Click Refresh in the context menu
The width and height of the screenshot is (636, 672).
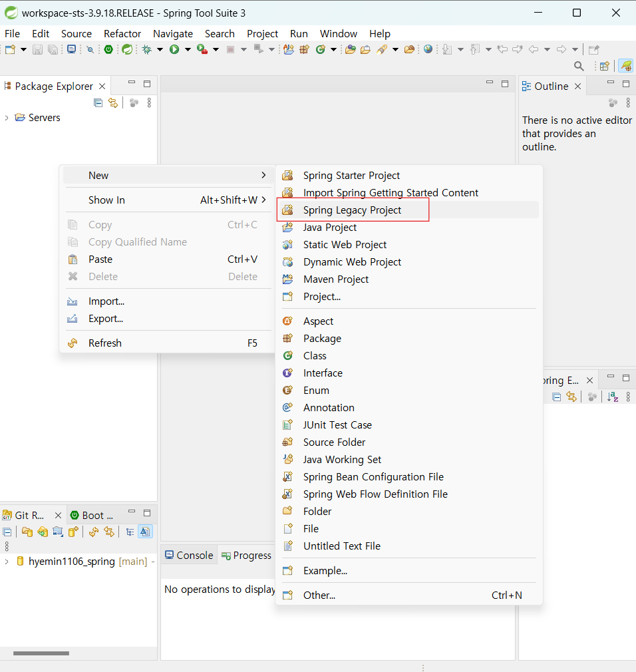(168, 343)
